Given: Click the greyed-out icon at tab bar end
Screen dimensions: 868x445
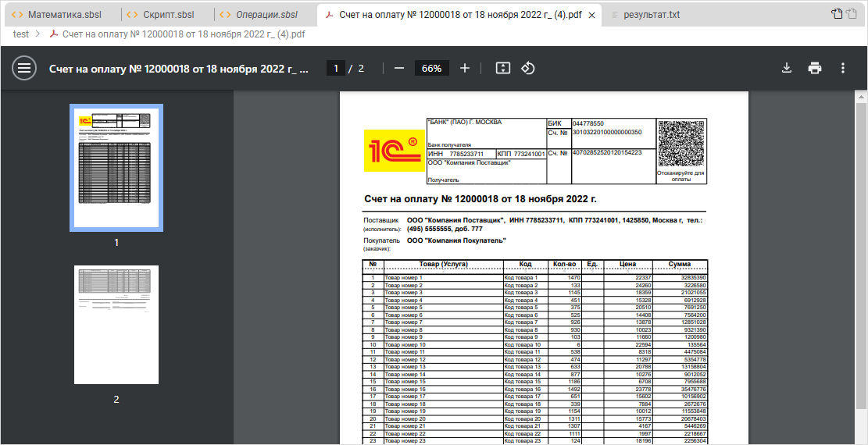Looking at the screenshot, I should pos(853,13).
